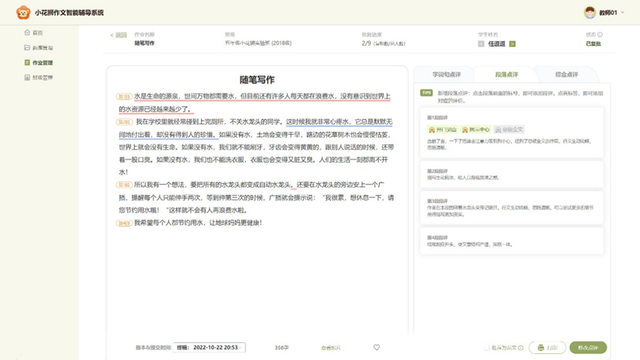Click the green image-view link in bottom bar
This screenshot has width=640, height=360.
pyautogui.click(x=331, y=348)
